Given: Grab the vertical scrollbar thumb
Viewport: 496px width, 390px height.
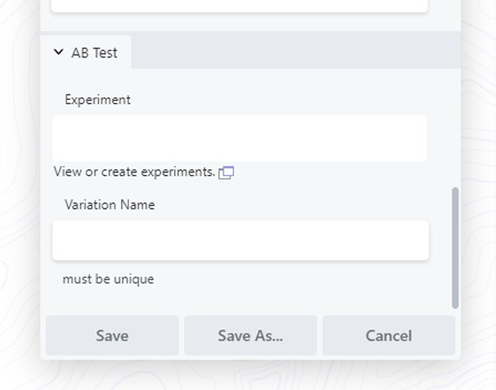Looking at the screenshot, I should point(455,248).
